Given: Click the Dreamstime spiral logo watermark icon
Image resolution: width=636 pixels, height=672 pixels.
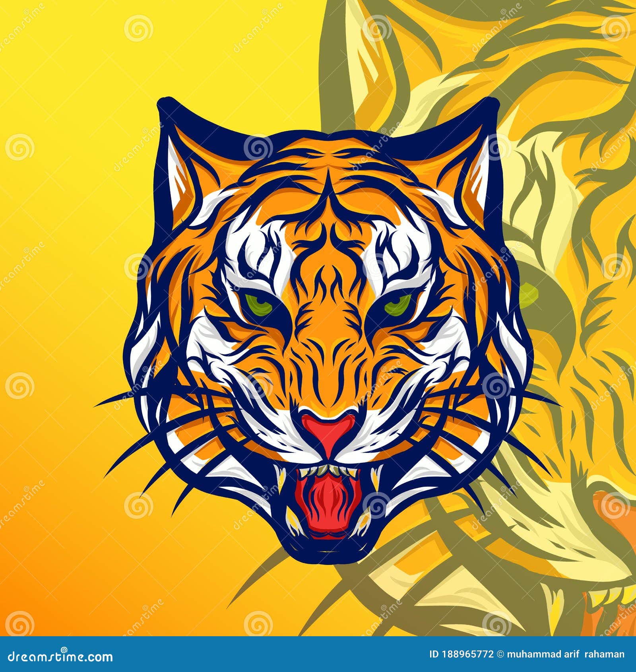Looking at the screenshot, I should tap(64, 649).
